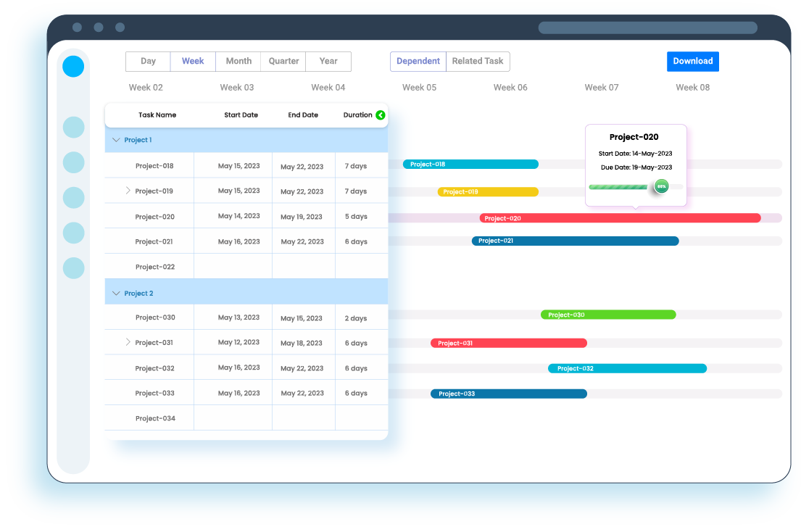Select the active top sidebar icon
Image resolution: width=801 pixels, height=532 pixels.
[x=73, y=66]
